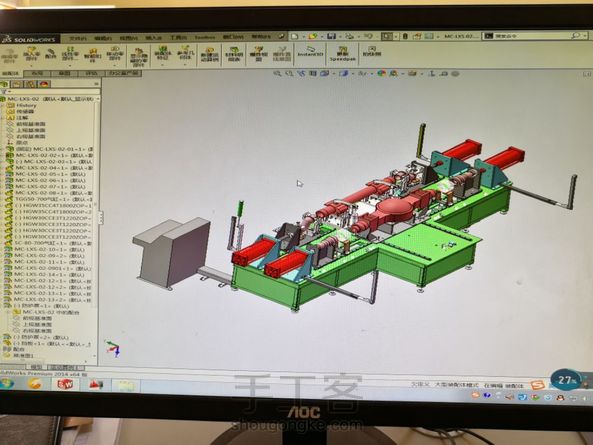Open the DisplayManager color ball tab icon
The width and height of the screenshot is (593, 445).
click(x=45, y=84)
